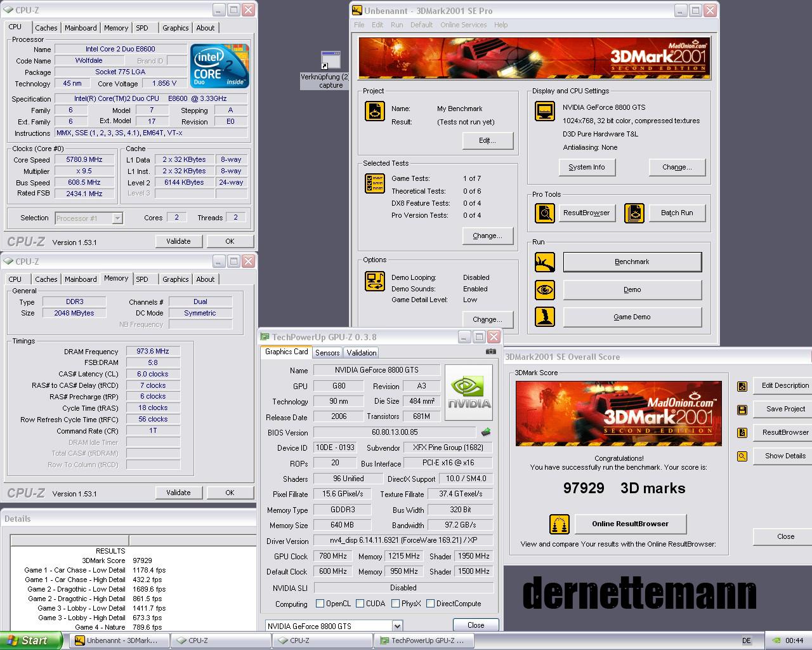Click Close in the GPU-Z window
The image size is (812, 650).
pos(476,625)
